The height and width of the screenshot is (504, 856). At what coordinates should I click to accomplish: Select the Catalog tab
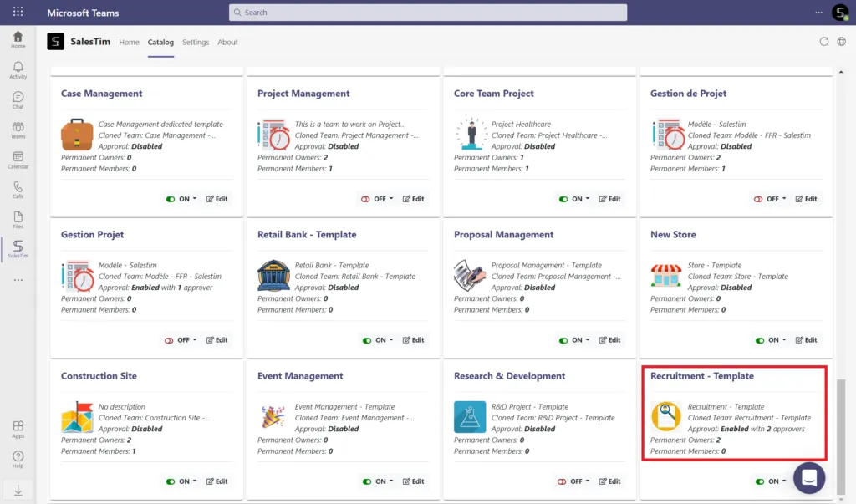tap(160, 42)
